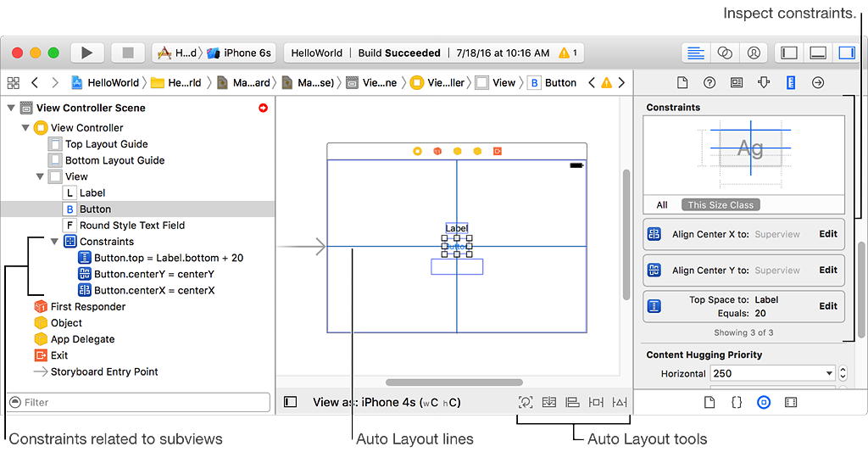Show the Assistant editor
The width and height of the screenshot is (868, 452).
pyautogui.click(x=725, y=53)
